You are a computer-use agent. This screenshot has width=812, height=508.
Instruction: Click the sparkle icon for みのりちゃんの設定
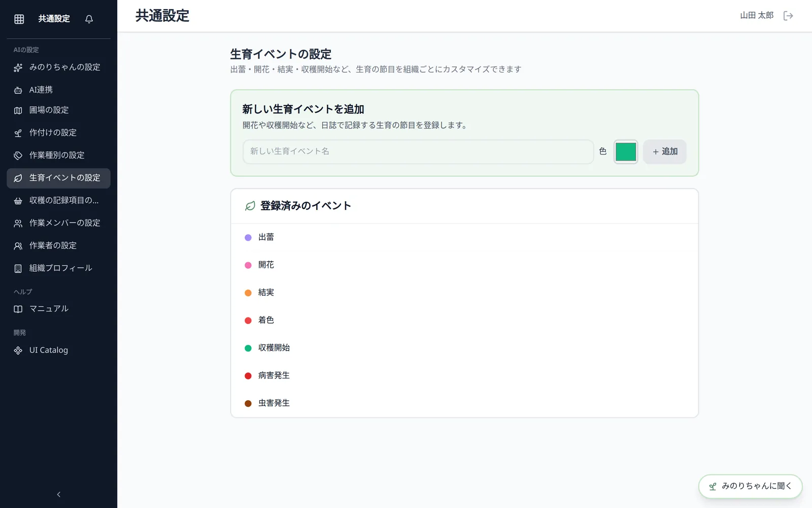pos(18,68)
